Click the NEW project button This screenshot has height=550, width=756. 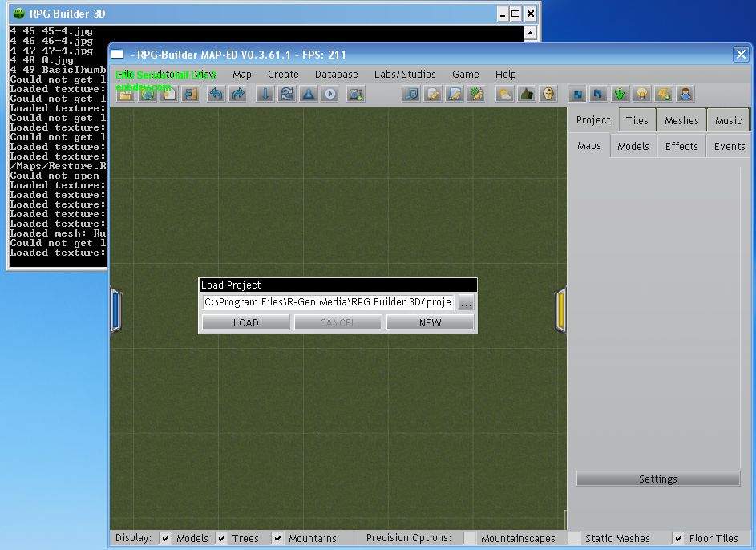(x=430, y=322)
